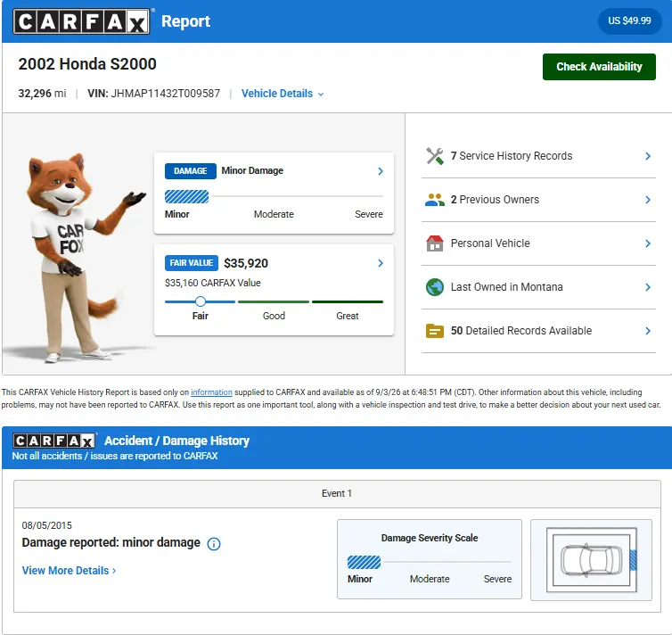Click the Personal Vehicle text

point(490,243)
